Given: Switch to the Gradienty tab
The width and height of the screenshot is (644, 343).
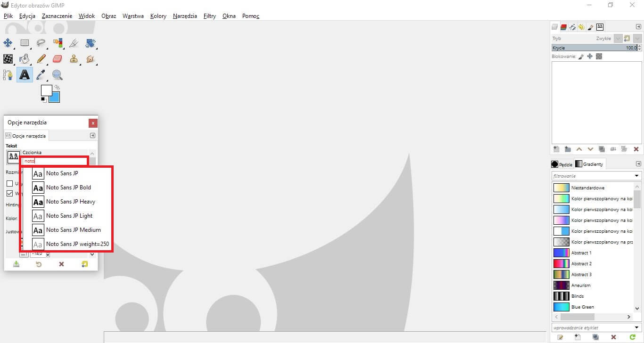Looking at the screenshot, I should pos(589,164).
